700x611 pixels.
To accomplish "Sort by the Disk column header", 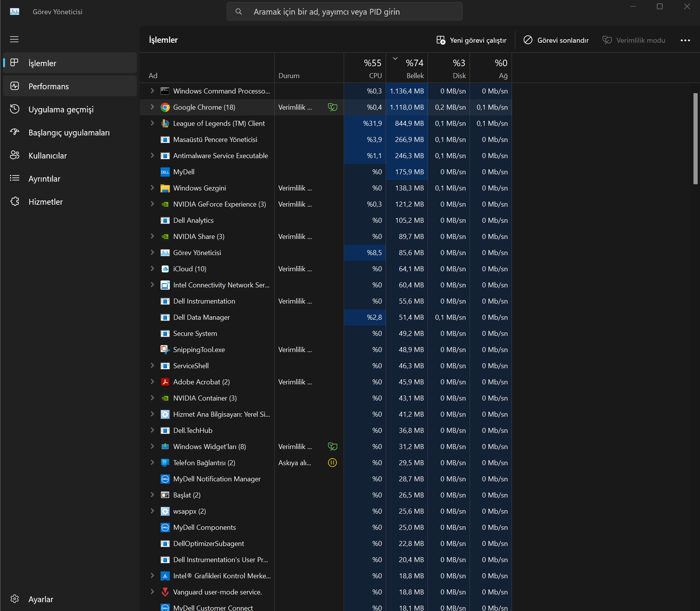I will point(449,68).
